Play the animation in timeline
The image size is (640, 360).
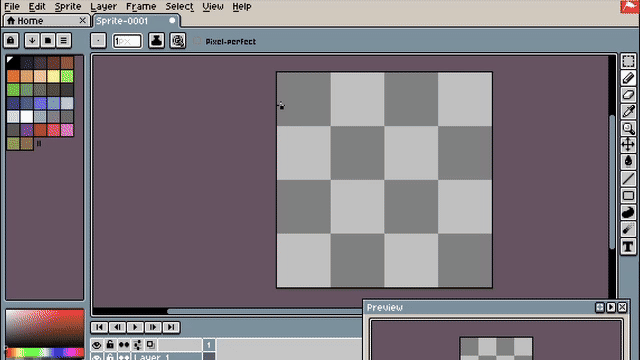point(135,327)
